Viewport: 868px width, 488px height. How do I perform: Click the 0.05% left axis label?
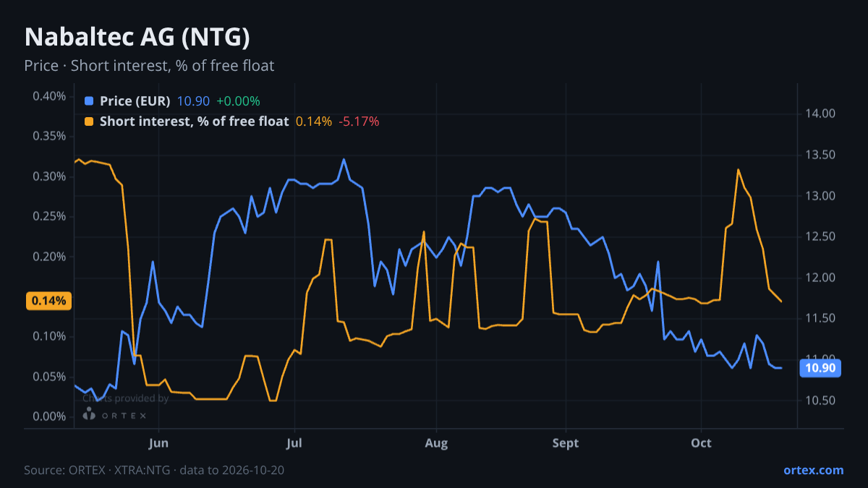point(50,377)
